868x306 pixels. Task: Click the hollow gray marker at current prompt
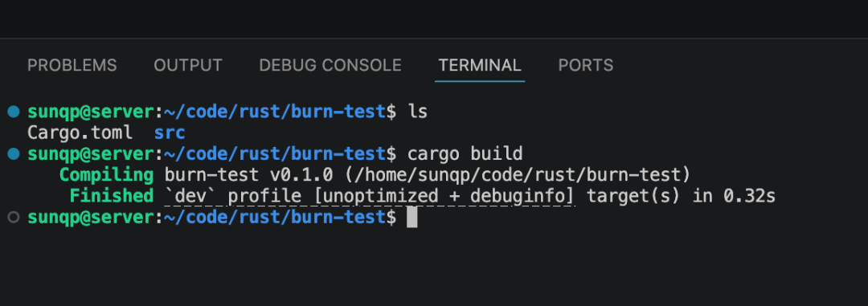coord(14,218)
